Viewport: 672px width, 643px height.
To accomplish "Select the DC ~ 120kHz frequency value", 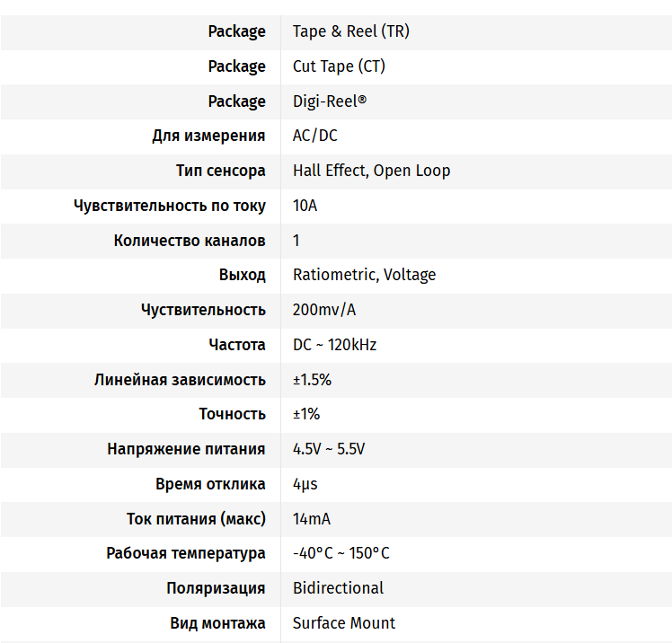I will 334,345.
